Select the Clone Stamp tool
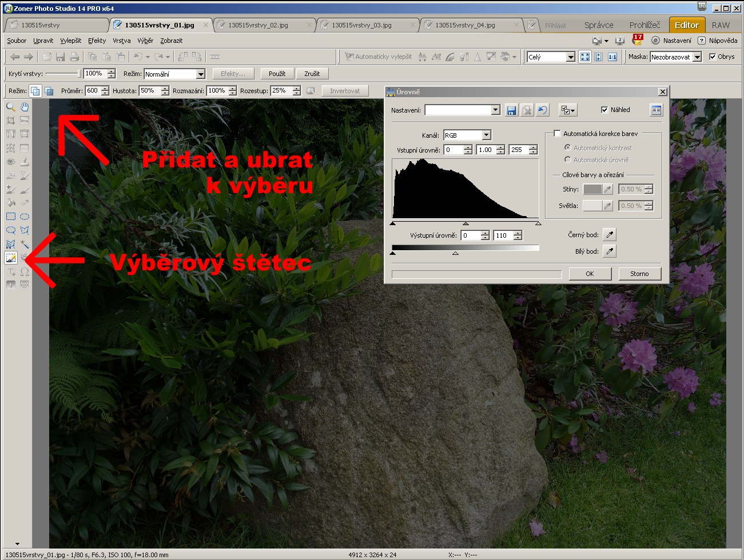Viewport: 744px width, 560px height. pos(25,162)
